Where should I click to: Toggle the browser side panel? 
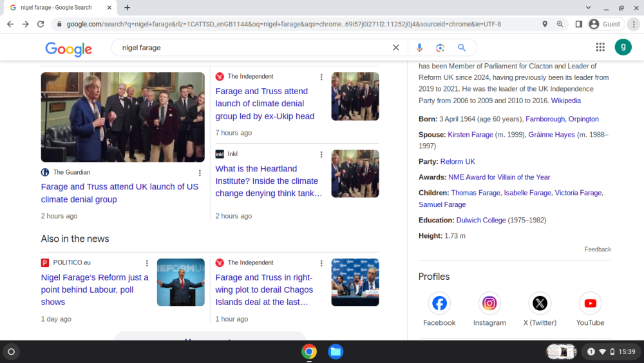click(x=579, y=25)
